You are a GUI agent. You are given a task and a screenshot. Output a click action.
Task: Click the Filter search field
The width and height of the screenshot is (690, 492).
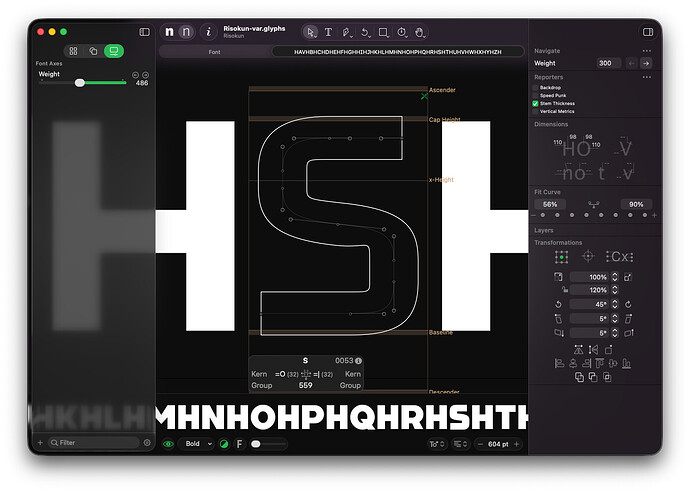93,443
